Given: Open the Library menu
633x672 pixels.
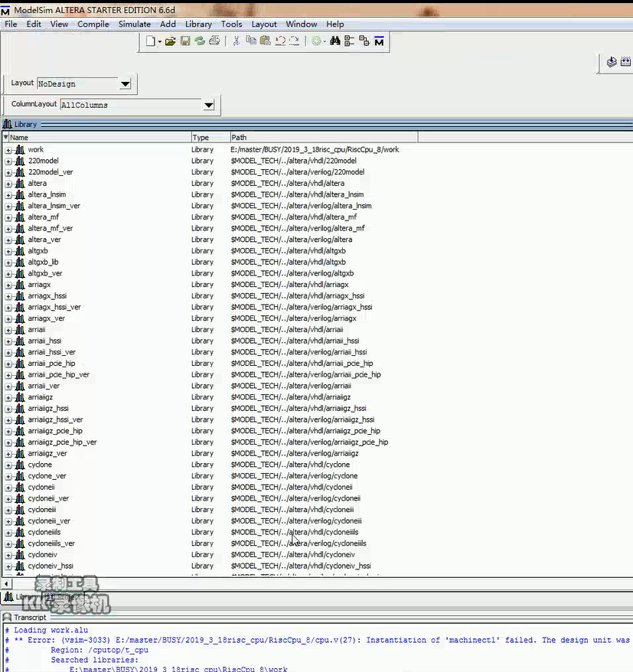Looking at the screenshot, I should [x=198, y=24].
